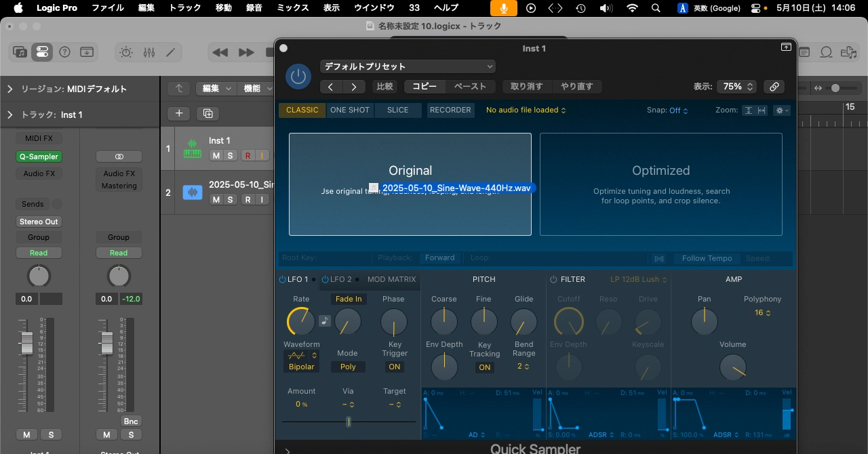Open the 表示 75% size dropdown
Image resolution: width=868 pixels, height=454 pixels.
pyautogui.click(x=737, y=87)
